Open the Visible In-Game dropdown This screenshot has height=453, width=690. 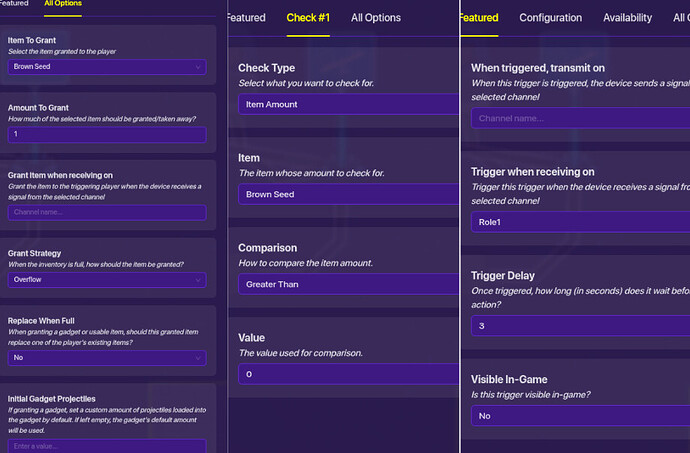(x=580, y=415)
